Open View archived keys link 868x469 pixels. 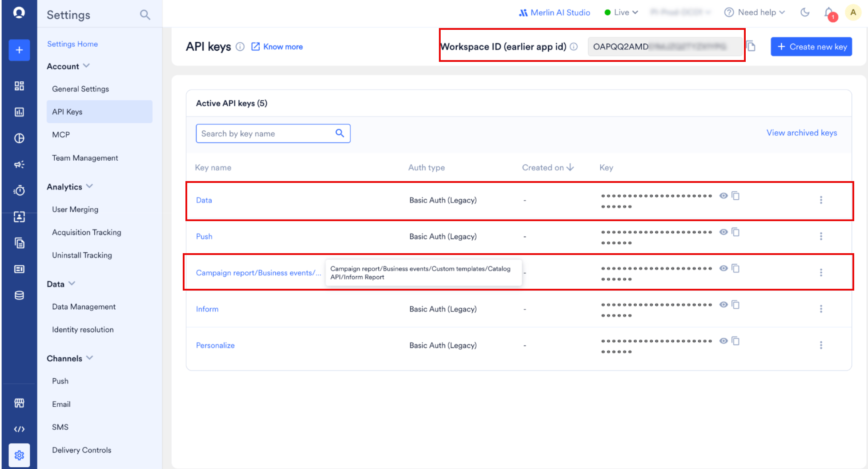(802, 133)
